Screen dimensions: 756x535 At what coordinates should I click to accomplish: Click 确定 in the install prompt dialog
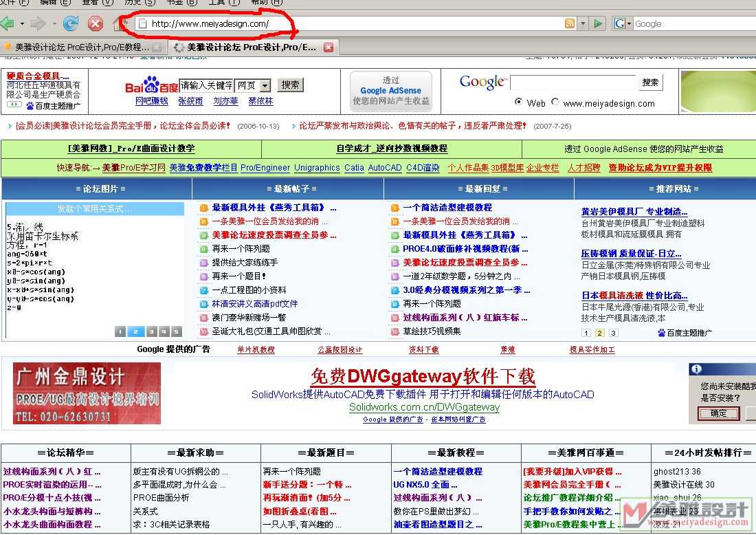[x=718, y=413]
